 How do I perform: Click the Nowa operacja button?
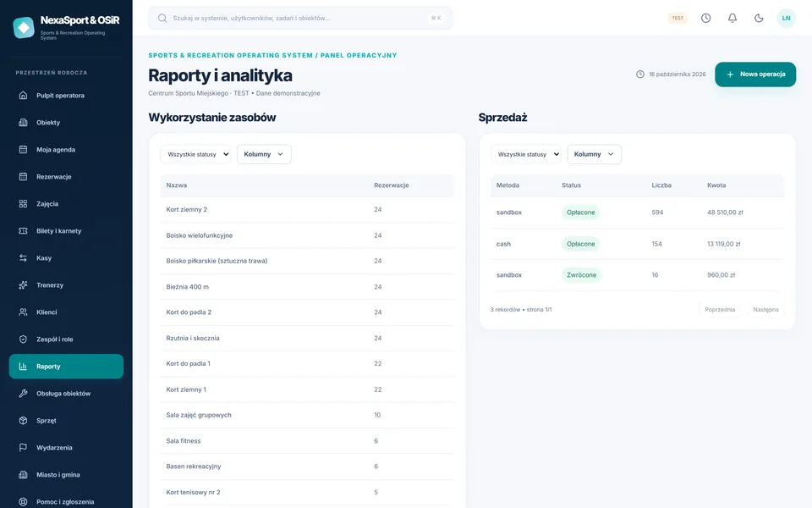coord(755,75)
